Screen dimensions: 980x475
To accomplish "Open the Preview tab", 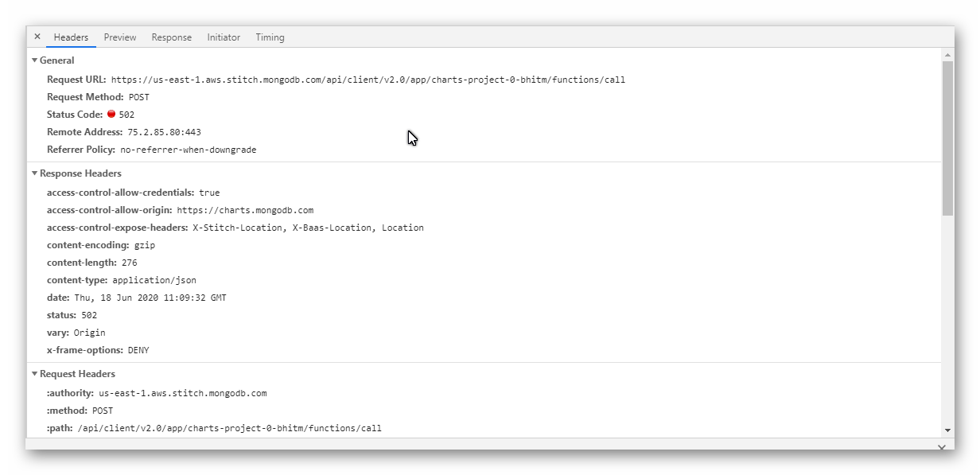I will (120, 37).
